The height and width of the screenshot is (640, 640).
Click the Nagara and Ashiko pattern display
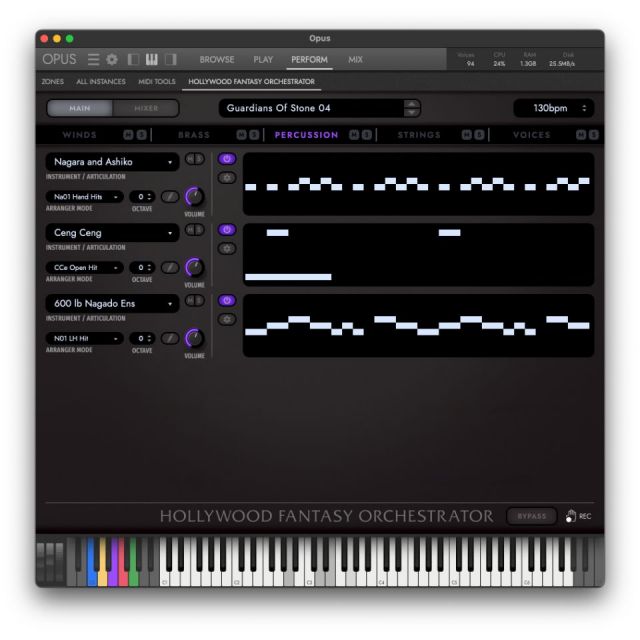pos(418,184)
